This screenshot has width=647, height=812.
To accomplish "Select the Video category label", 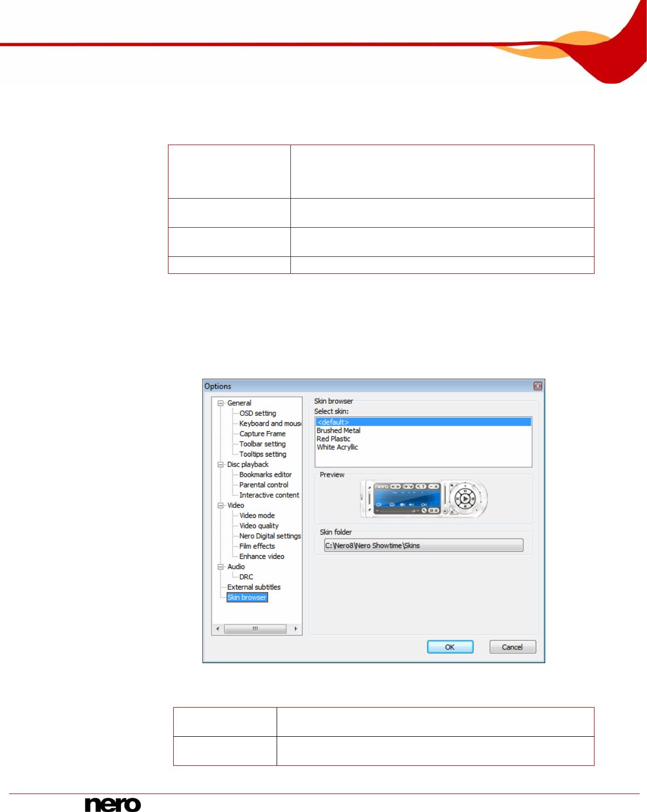I will tap(235, 505).
